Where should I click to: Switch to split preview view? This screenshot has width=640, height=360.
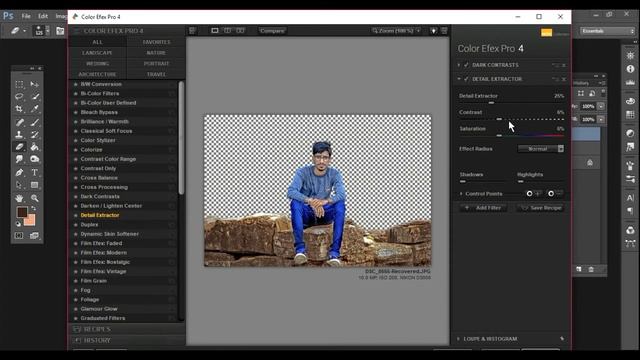pyautogui.click(x=227, y=31)
